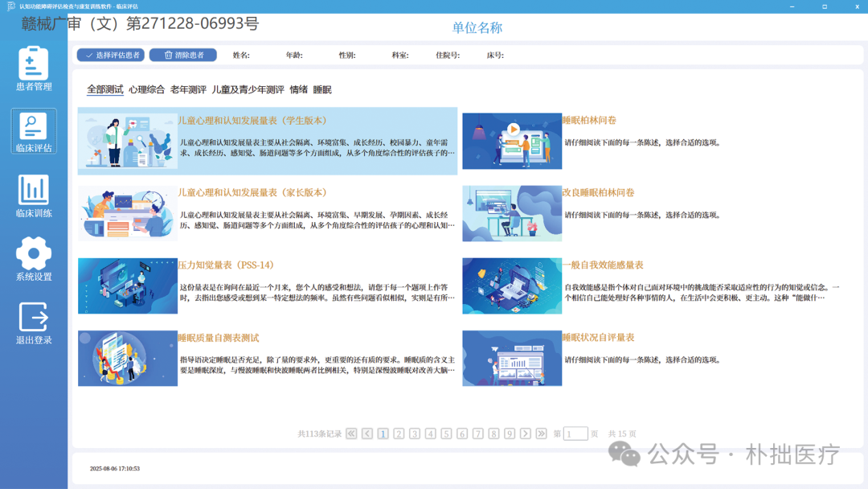
Task: Click the 睡眠状况自评量表 title
Action: pos(599,338)
